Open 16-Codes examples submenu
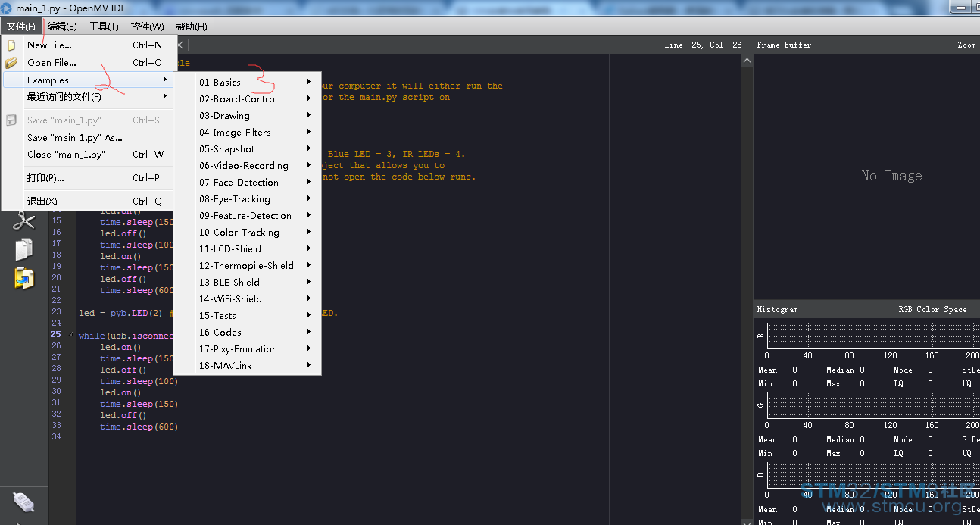Screen dimensions: 980x525 (248, 332)
